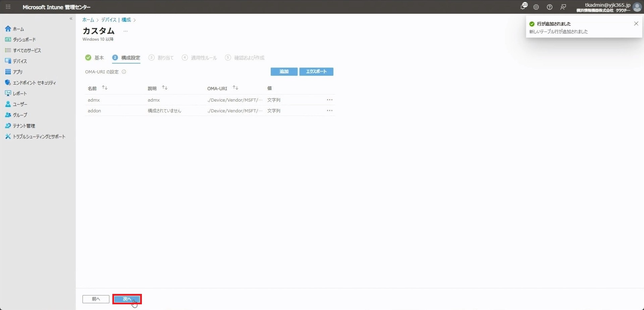Screen dimensions: 644x310
Task: Open the app launcher waffle icon
Action: [8, 7]
